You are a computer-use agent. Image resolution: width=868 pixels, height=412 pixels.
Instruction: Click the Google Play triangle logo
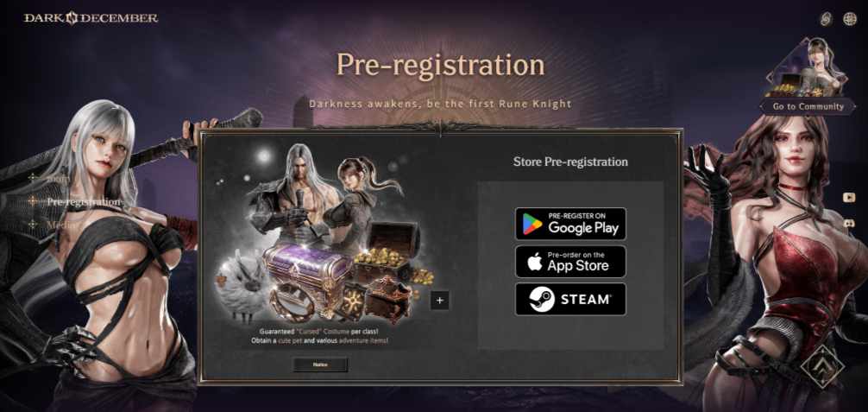point(532,224)
